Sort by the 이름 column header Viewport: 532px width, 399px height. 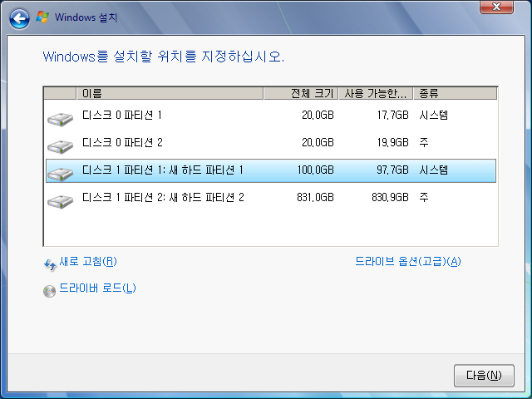click(x=170, y=93)
